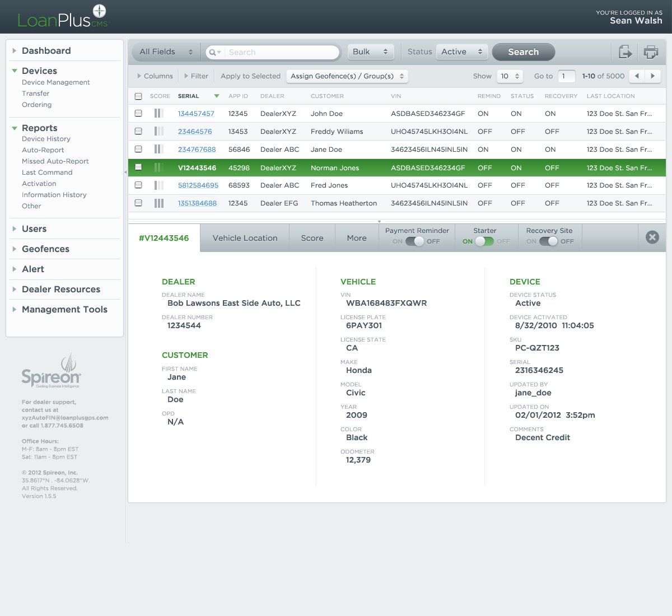
Task: Click the score bars for John Doe
Action: [159, 114]
